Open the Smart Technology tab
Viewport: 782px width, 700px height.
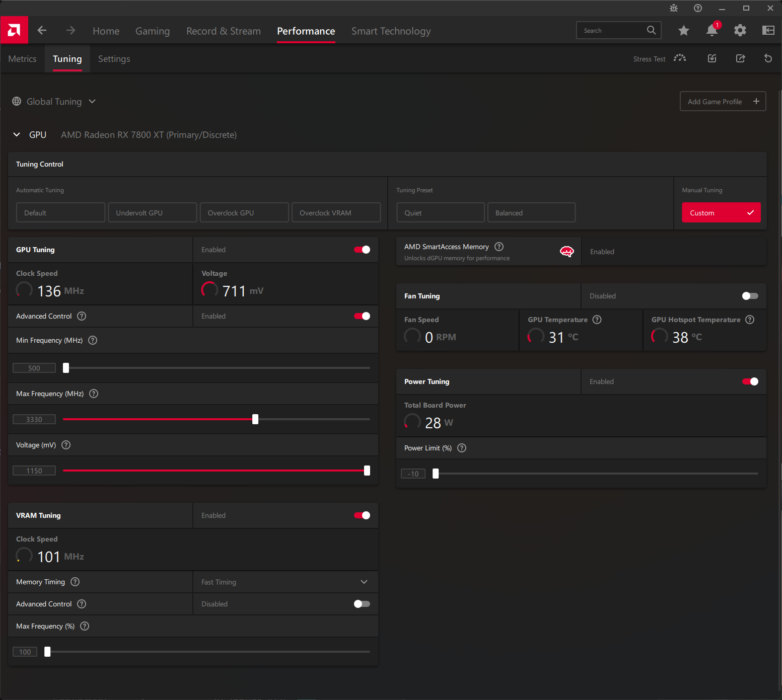[x=391, y=31]
